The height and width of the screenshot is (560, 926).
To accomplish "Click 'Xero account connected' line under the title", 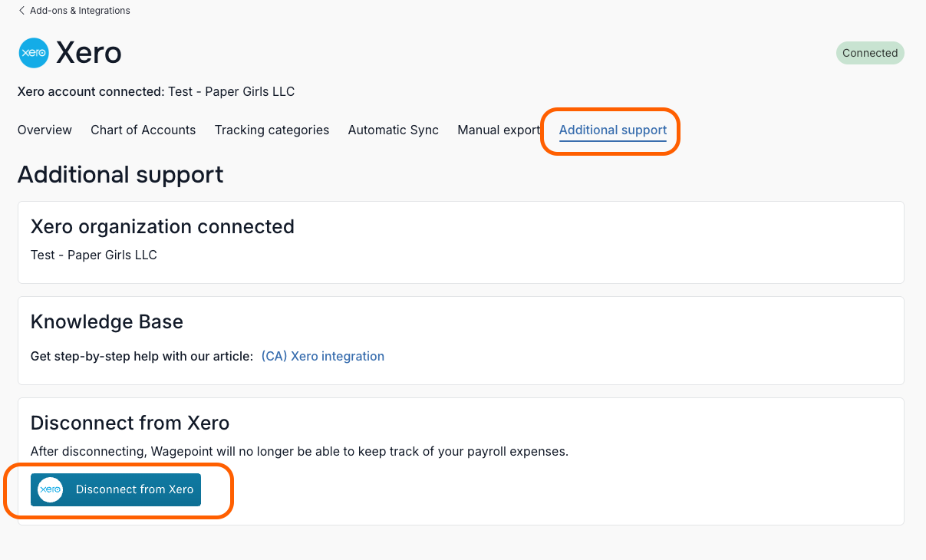I will click(156, 92).
